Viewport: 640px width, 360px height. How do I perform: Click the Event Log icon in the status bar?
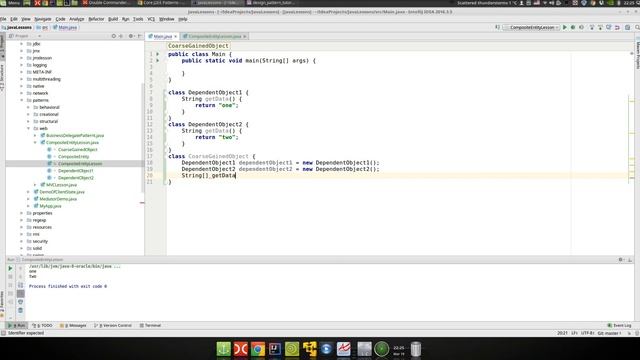(609, 325)
